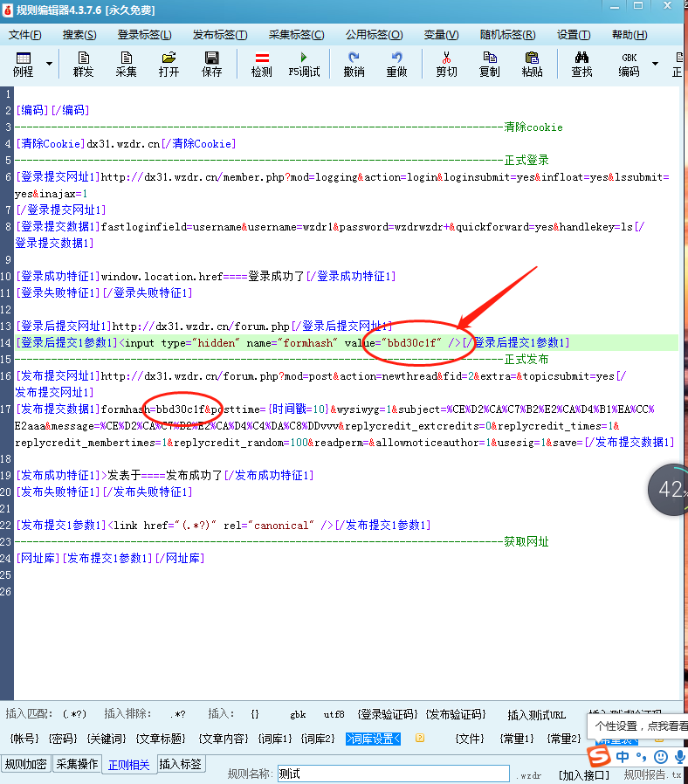
Task: Save the rule with the 保存 icon
Action: [211, 64]
